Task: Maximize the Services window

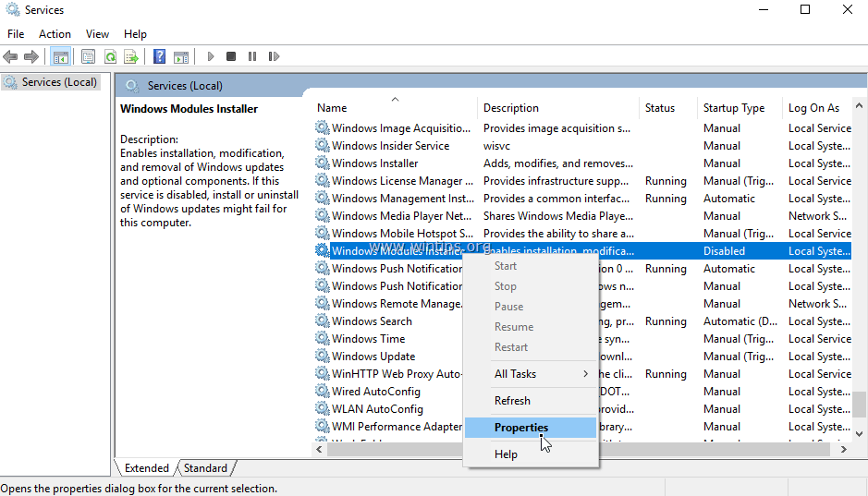Action: (x=805, y=10)
